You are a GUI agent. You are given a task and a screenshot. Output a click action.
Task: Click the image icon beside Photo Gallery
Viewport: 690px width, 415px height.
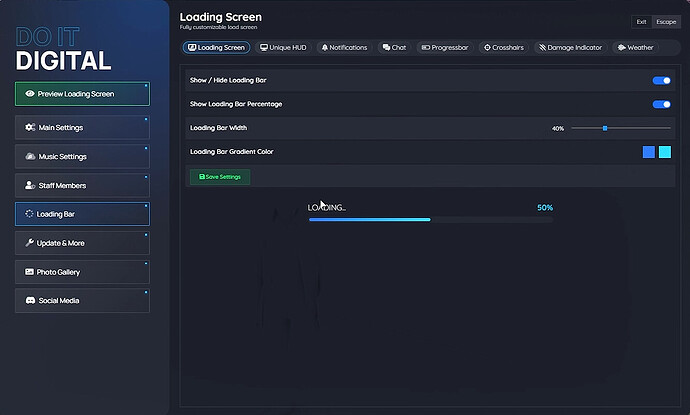point(29,272)
